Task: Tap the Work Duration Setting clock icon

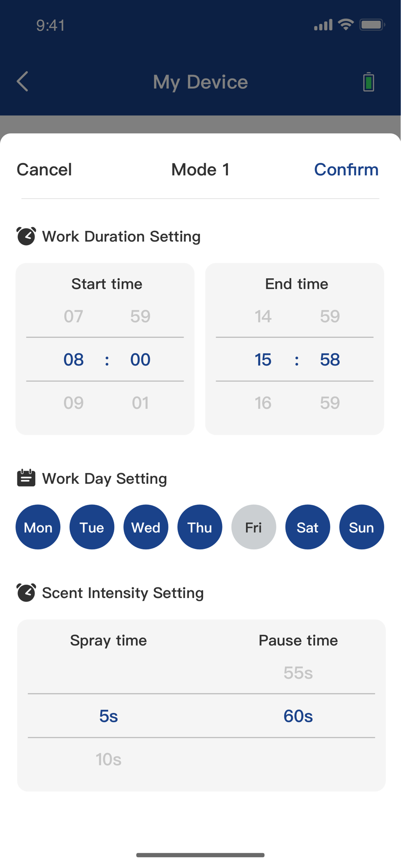Action: pyautogui.click(x=26, y=236)
